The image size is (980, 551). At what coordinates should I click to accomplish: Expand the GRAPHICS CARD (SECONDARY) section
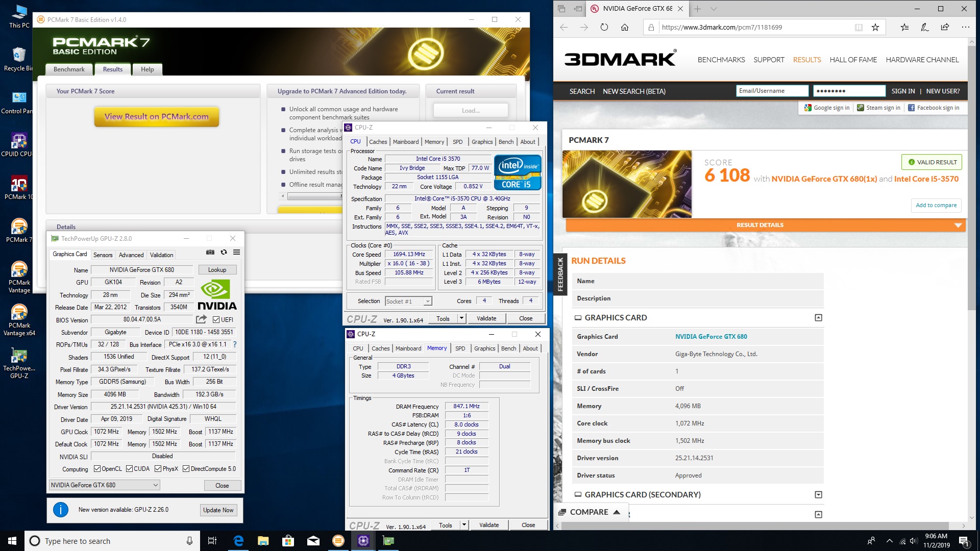(818, 495)
